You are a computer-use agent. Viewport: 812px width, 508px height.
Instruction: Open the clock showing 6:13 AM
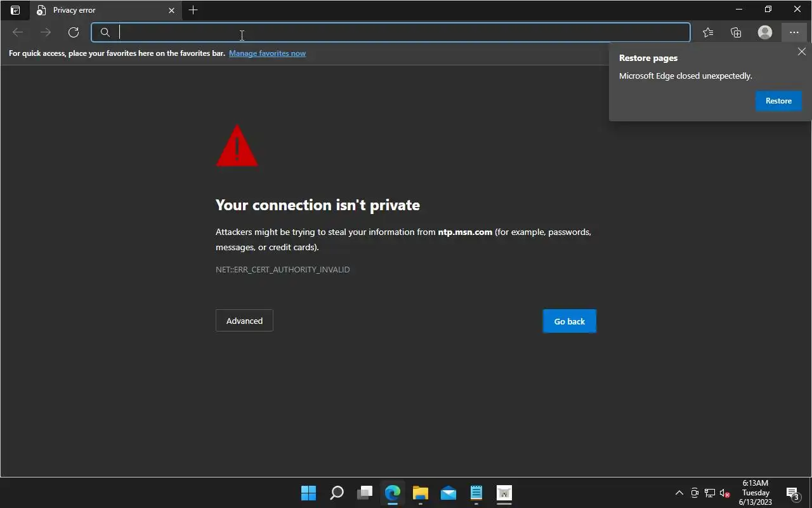(x=756, y=493)
